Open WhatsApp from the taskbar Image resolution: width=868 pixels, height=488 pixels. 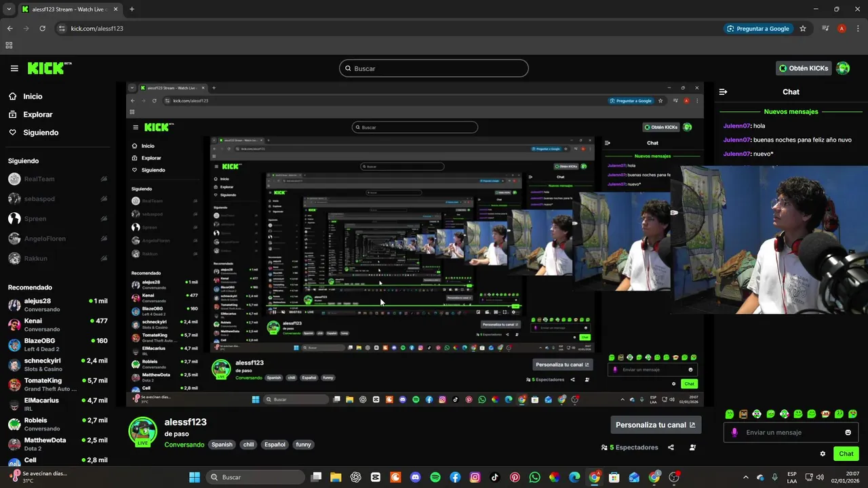(x=534, y=477)
